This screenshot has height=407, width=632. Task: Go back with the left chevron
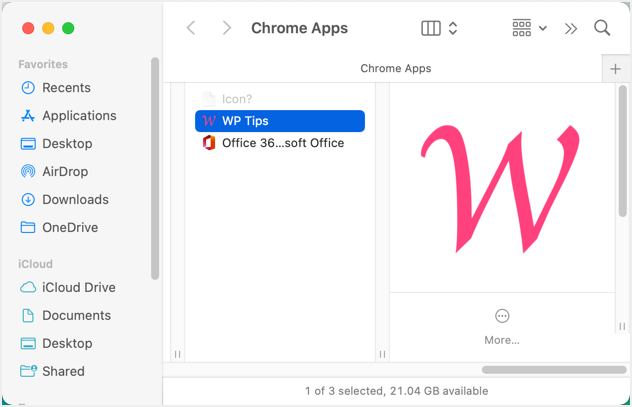click(x=191, y=28)
